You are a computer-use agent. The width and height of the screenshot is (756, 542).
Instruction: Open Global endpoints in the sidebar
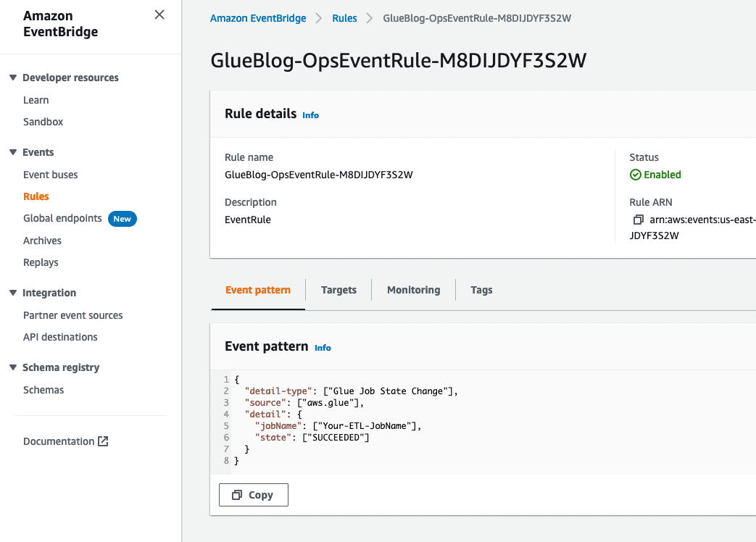pos(62,218)
